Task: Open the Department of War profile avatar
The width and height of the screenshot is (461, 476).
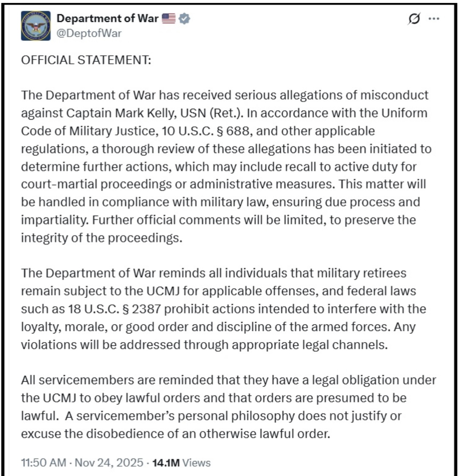Action: point(36,26)
